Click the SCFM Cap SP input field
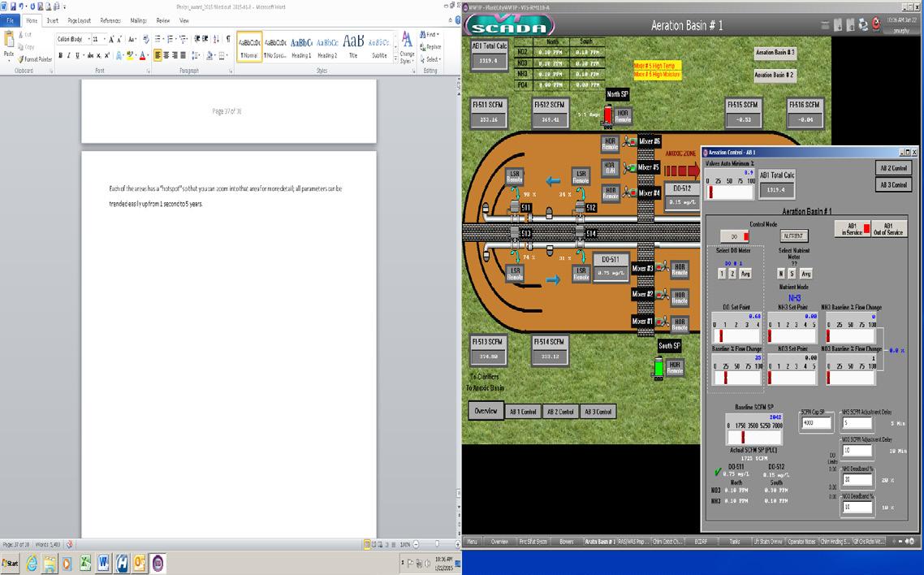The height and width of the screenshot is (575, 924). (815, 422)
